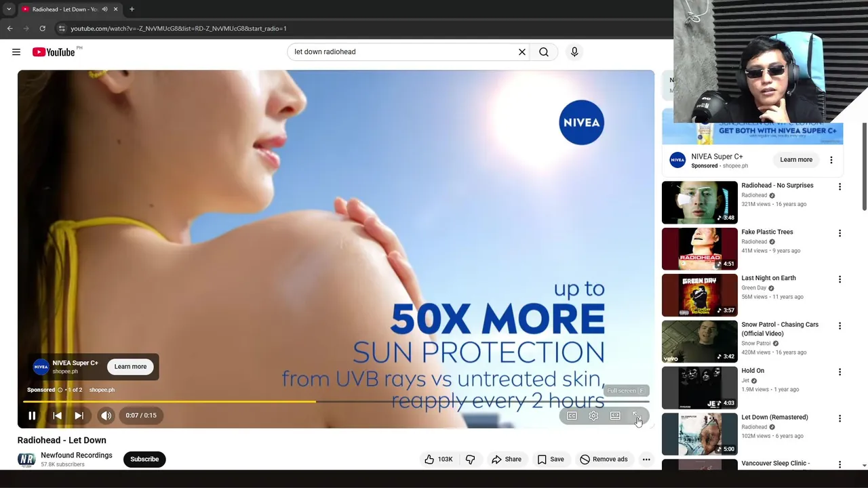
Task: Play the No Surprises thumbnail
Action: pyautogui.click(x=699, y=202)
